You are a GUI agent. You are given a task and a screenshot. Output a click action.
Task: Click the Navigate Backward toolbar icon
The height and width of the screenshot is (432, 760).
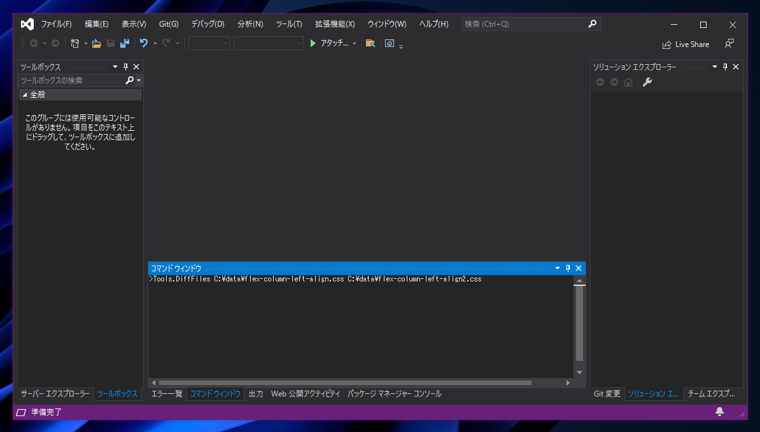click(33, 44)
